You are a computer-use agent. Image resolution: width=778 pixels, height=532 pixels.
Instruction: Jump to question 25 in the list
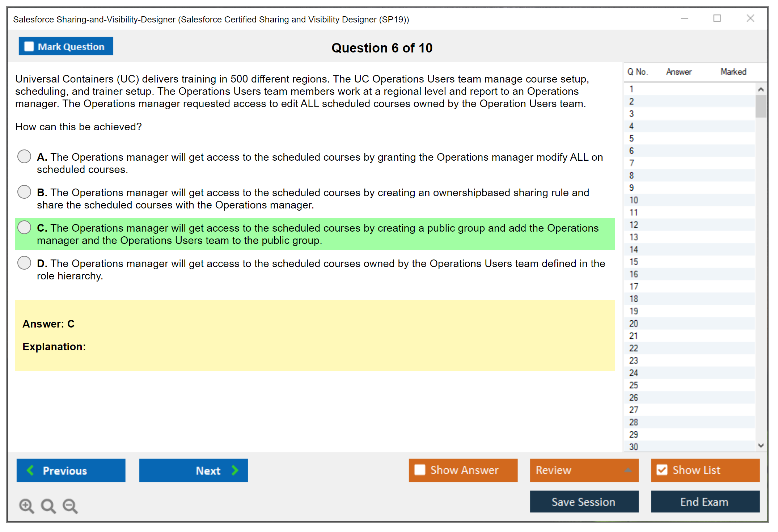634,385
